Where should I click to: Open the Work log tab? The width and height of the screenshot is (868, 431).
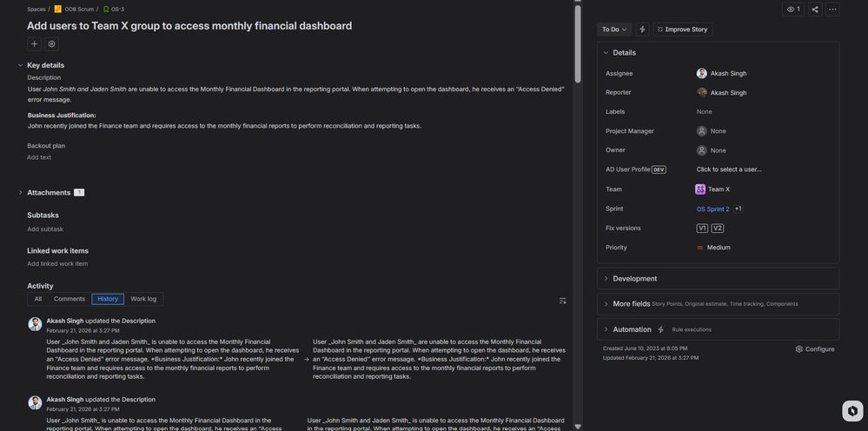[x=143, y=299]
